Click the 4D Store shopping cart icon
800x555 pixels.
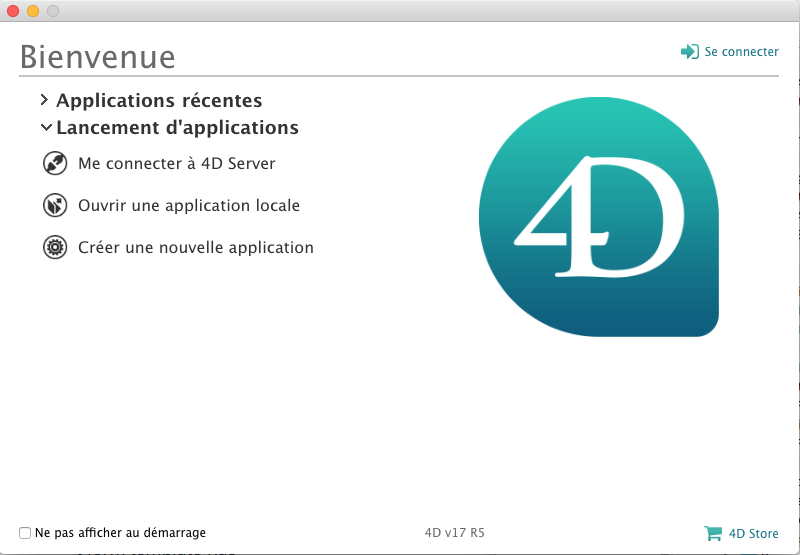coord(713,533)
